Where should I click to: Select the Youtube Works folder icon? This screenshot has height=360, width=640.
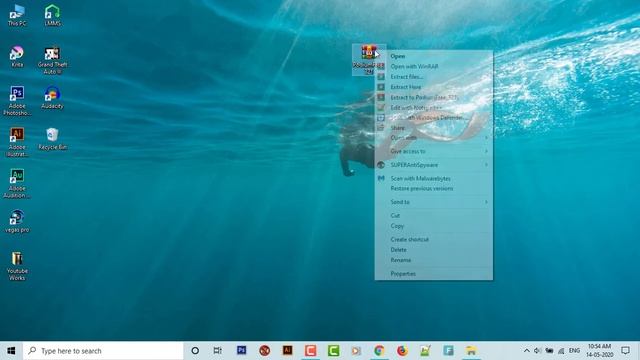pos(17,266)
